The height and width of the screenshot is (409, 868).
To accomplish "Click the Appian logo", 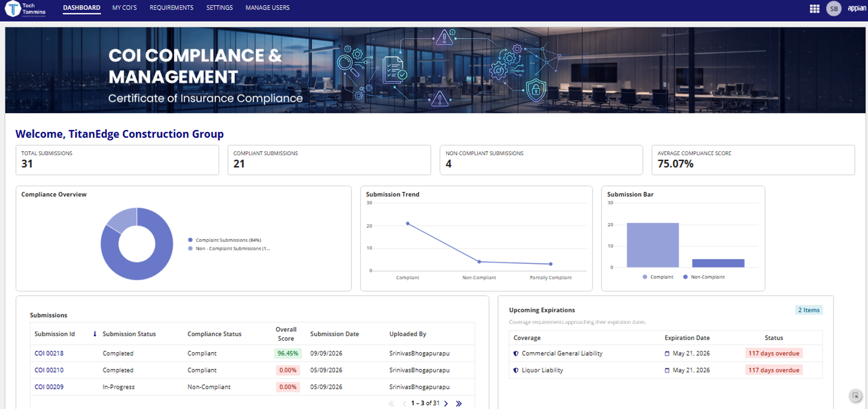I will click(856, 8).
